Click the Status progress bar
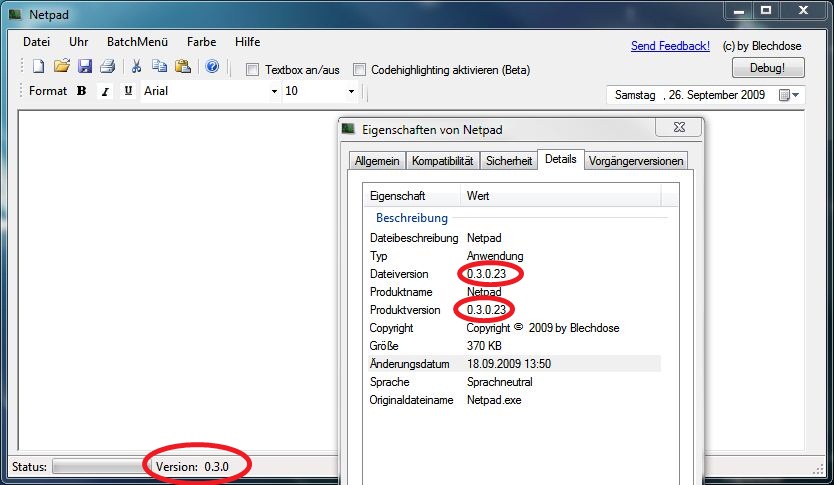834x485 pixels. tap(100, 466)
